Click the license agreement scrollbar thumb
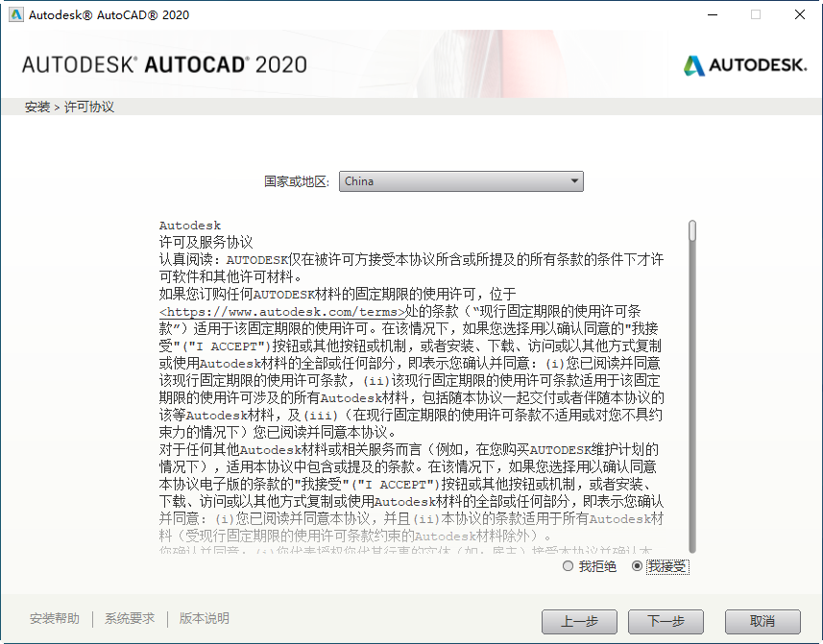This screenshot has width=823, height=644. [692, 231]
